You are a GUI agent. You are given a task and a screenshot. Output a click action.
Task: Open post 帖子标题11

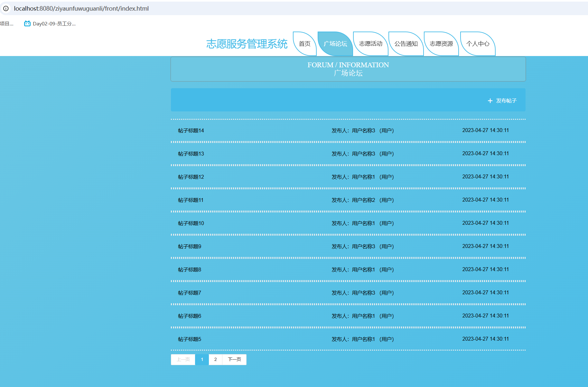(191, 200)
